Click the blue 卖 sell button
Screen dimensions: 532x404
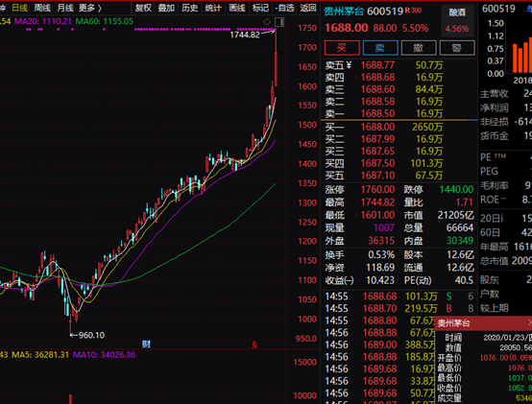[380, 48]
